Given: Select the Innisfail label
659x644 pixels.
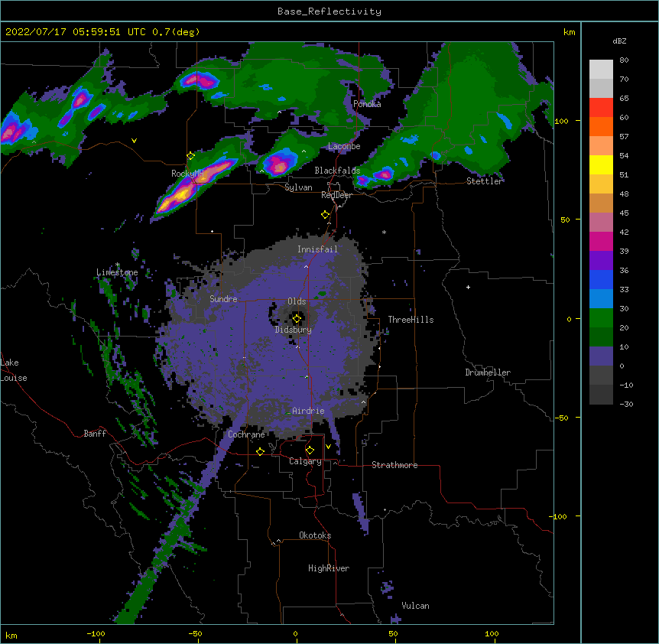Looking at the screenshot, I should [317, 249].
